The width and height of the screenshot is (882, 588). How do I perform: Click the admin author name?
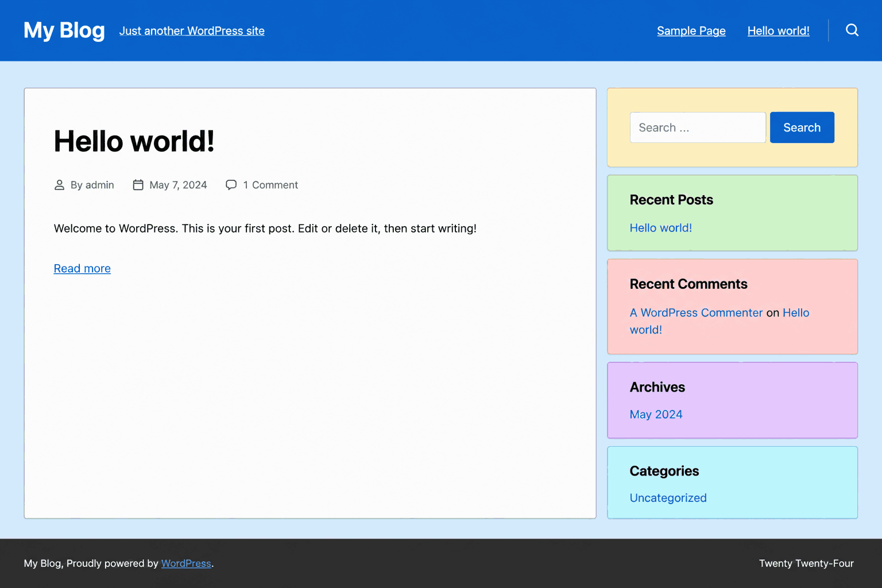coord(100,185)
